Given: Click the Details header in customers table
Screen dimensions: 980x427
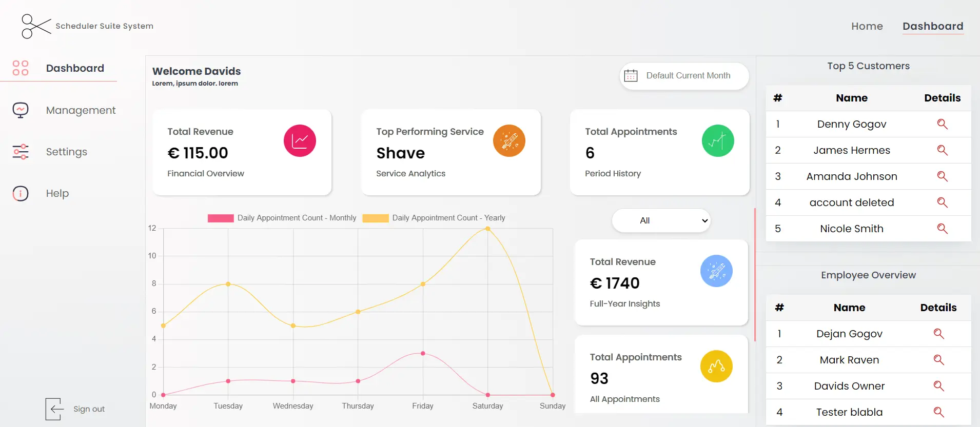Looking at the screenshot, I should coord(942,98).
